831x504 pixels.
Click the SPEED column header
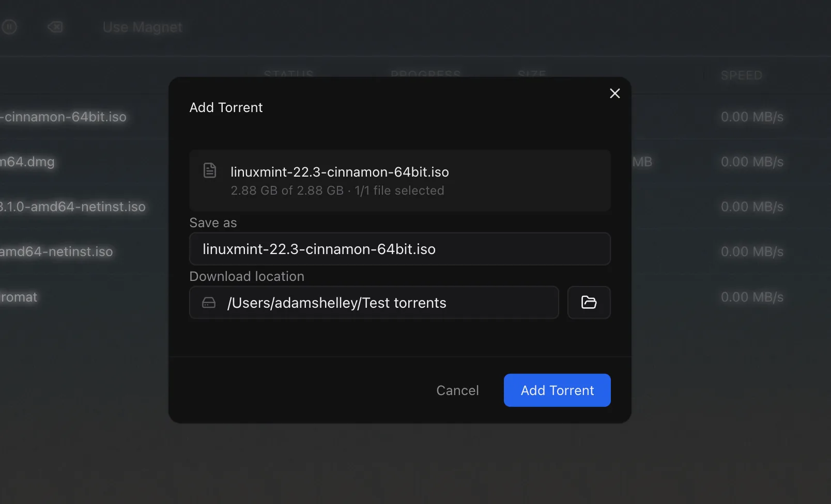click(x=741, y=75)
